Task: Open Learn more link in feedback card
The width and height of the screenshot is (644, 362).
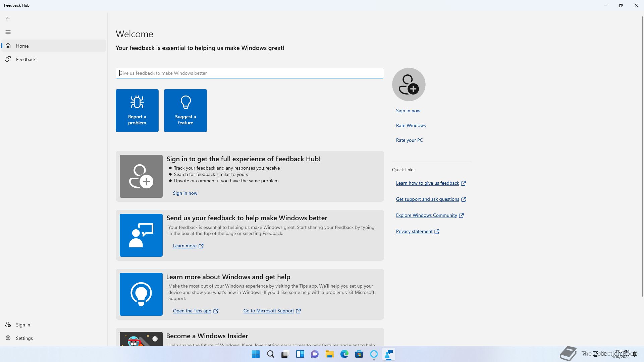Action: tap(188, 246)
